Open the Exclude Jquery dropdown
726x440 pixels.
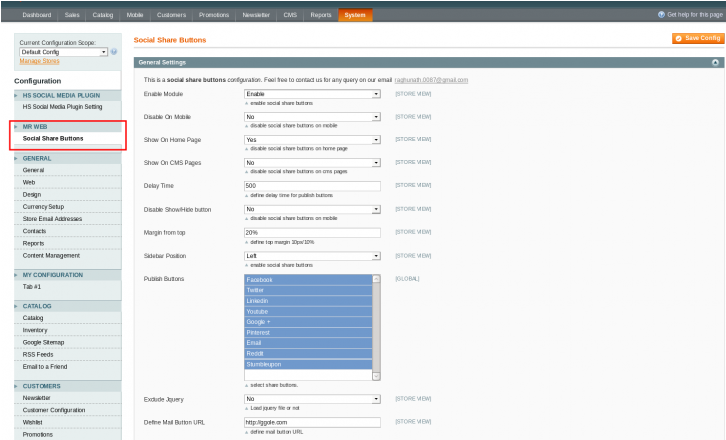coord(312,398)
